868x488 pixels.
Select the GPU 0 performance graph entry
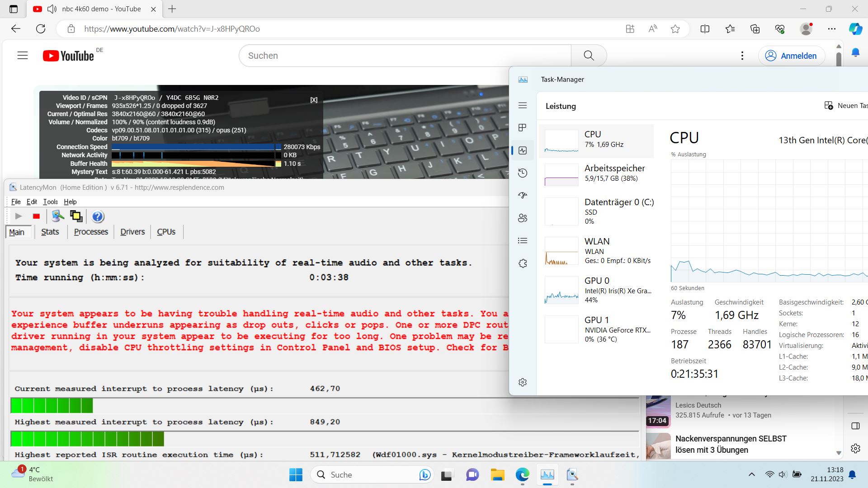point(597,290)
